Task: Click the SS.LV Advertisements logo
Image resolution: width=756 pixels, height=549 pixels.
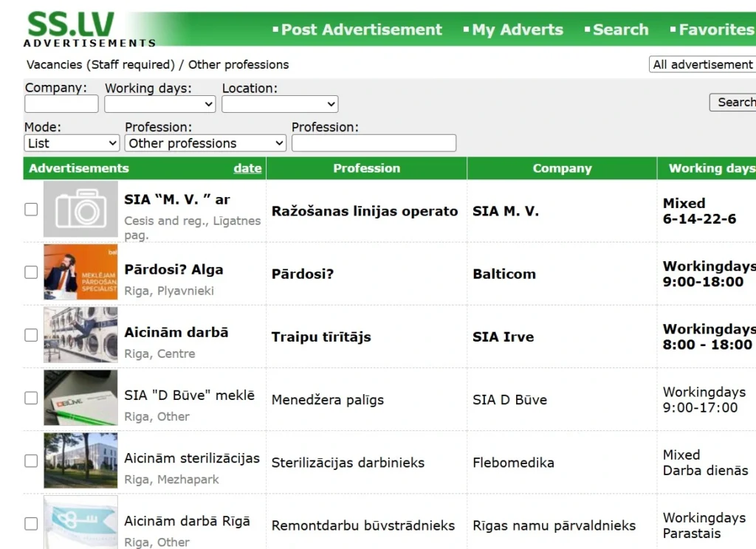Action: [89, 30]
